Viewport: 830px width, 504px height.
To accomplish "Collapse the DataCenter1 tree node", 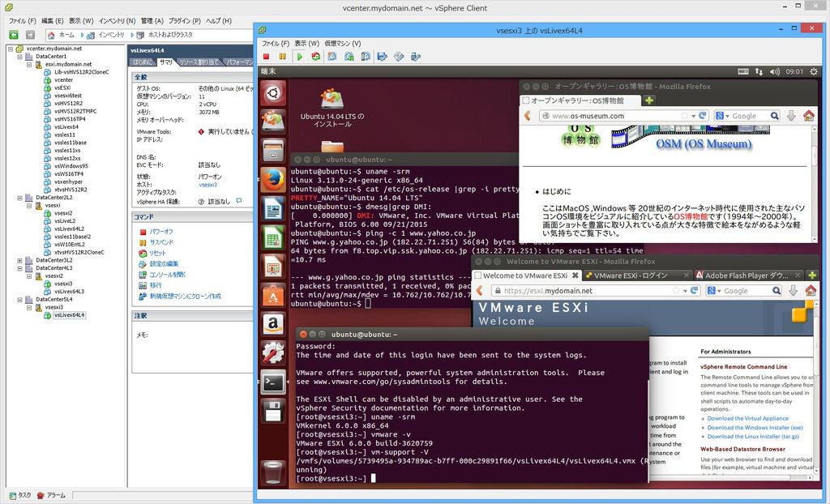I will coord(19,57).
